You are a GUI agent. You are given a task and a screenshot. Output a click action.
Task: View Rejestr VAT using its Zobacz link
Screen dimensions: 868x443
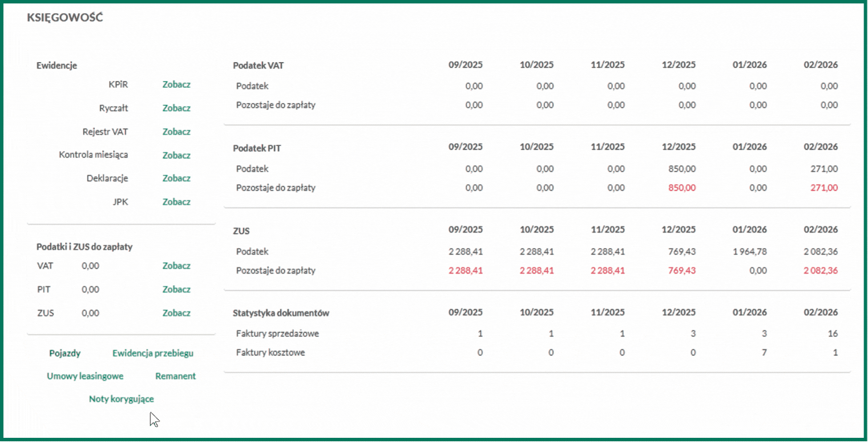[176, 132]
